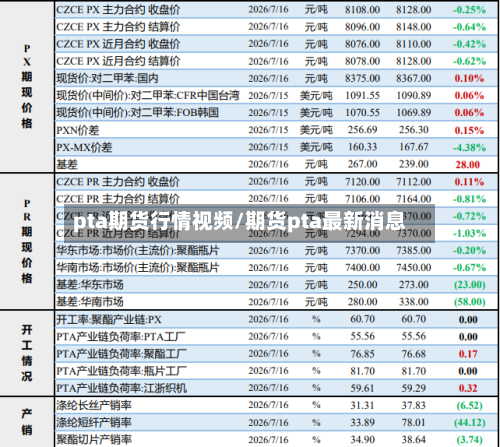500x447 pixels.
Task: Click the -4.38% change value
Action: [x=469, y=147]
